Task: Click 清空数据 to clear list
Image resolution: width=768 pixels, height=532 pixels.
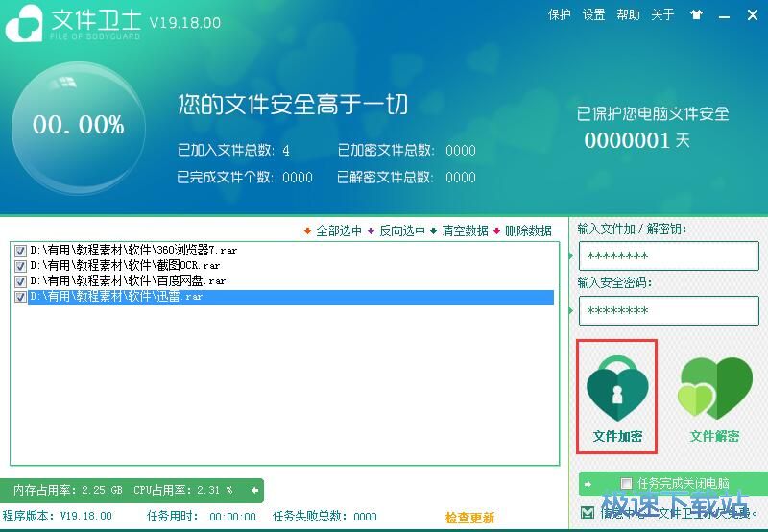Action: click(x=459, y=230)
